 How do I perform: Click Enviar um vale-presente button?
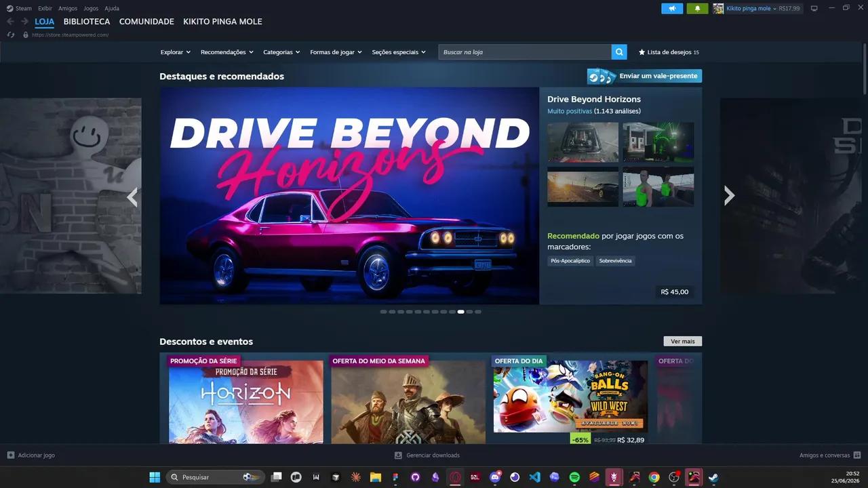coord(644,76)
